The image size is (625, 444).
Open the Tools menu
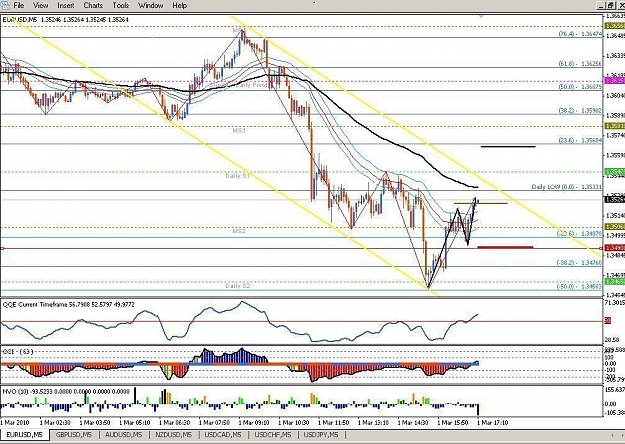coord(120,6)
